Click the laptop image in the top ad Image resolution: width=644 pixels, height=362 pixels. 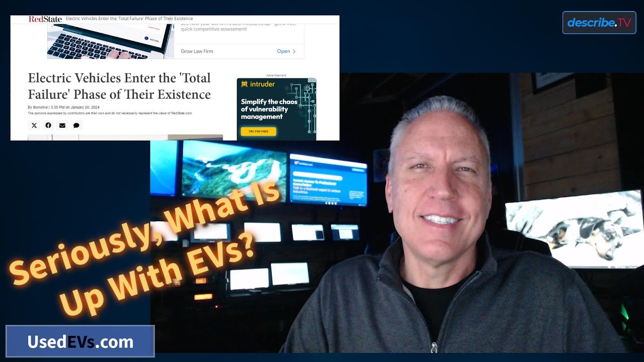111,41
